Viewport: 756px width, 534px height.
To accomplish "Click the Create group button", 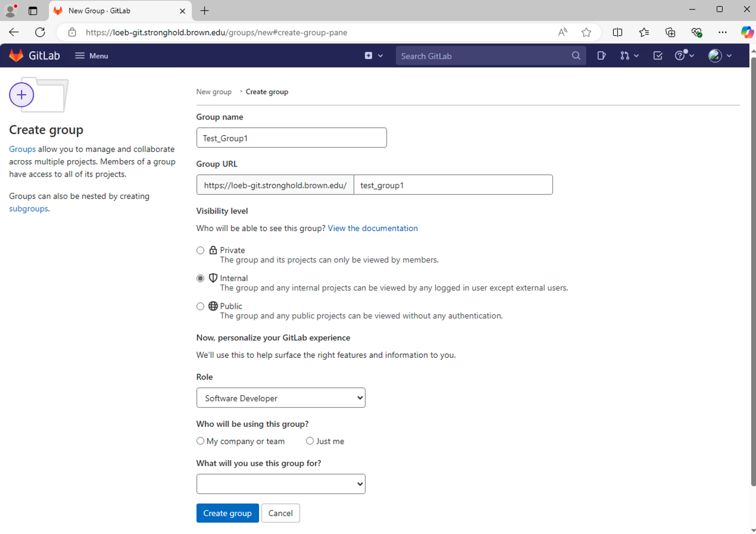I will pyautogui.click(x=227, y=513).
